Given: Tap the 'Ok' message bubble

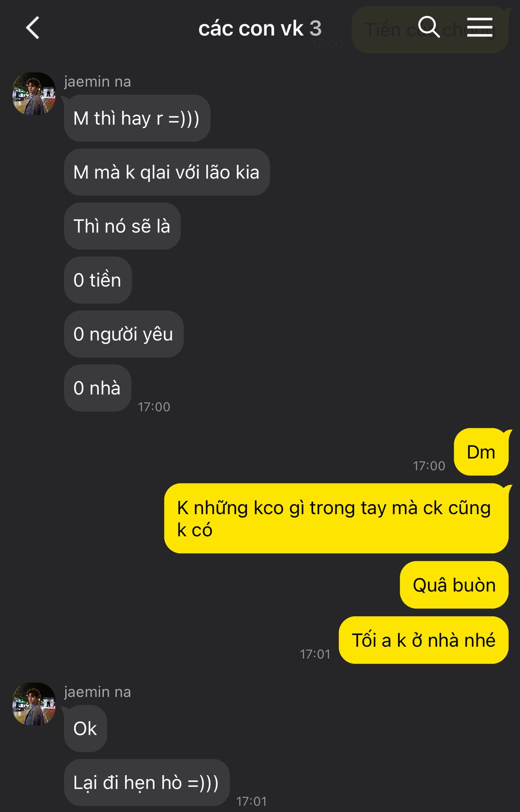Looking at the screenshot, I should 85,728.
